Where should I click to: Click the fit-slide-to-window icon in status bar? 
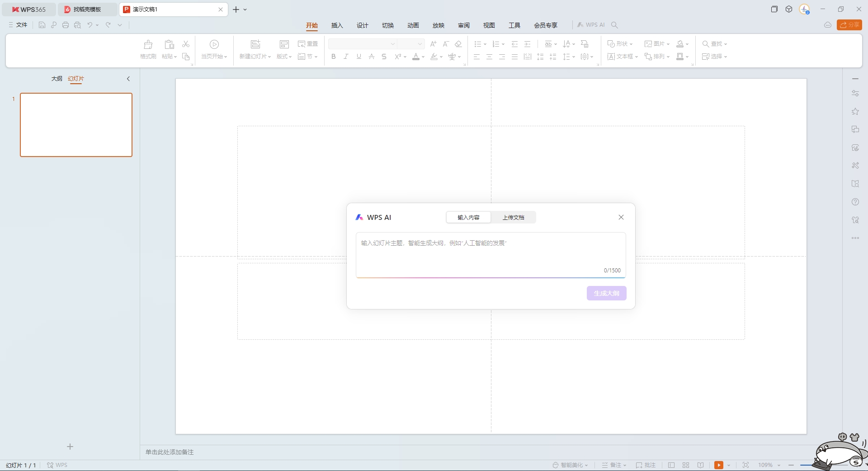coord(746,465)
